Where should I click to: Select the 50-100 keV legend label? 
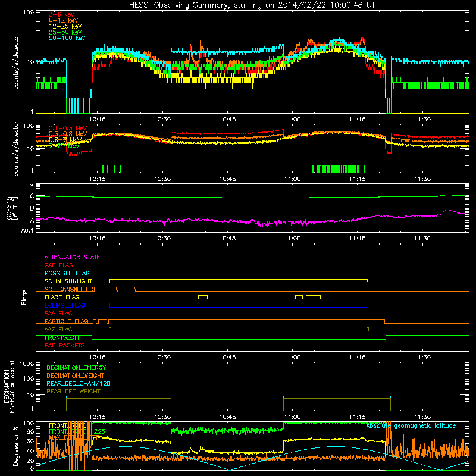tap(67, 37)
